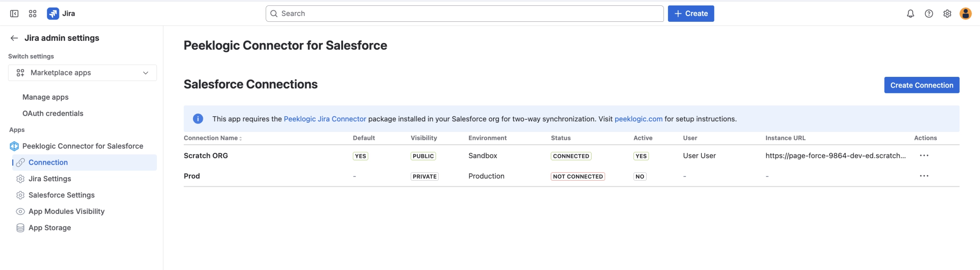Screen dimensions: 980x270
Task: Click the NOT CONNECTED status badge
Action: pyautogui.click(x=578, y=176)
